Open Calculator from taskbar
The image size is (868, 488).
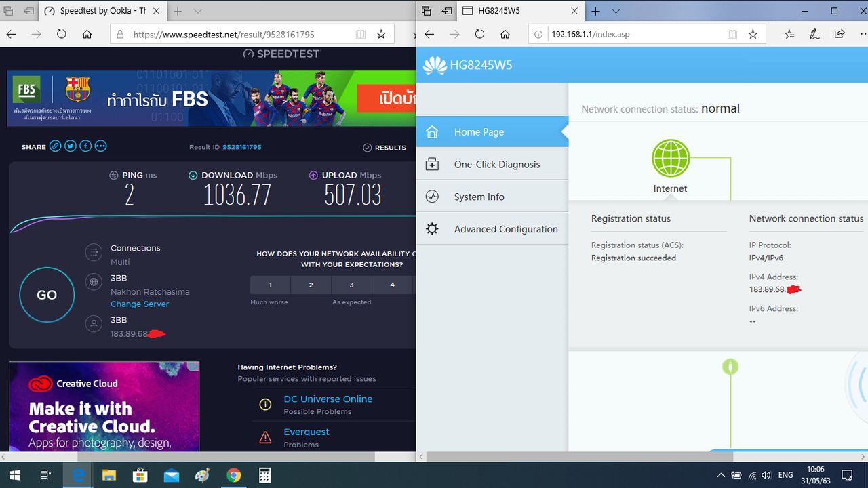(x=264, y=475)
